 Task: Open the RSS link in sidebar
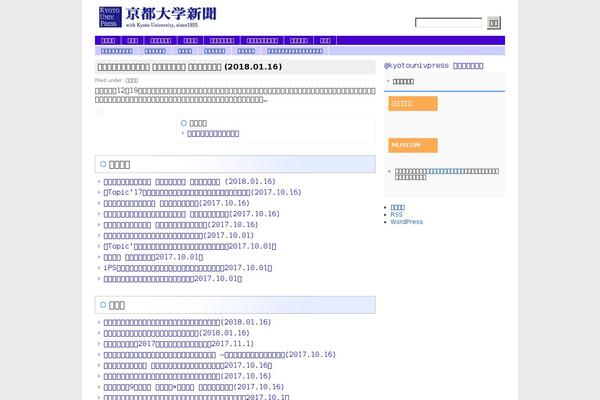[396, 214]
